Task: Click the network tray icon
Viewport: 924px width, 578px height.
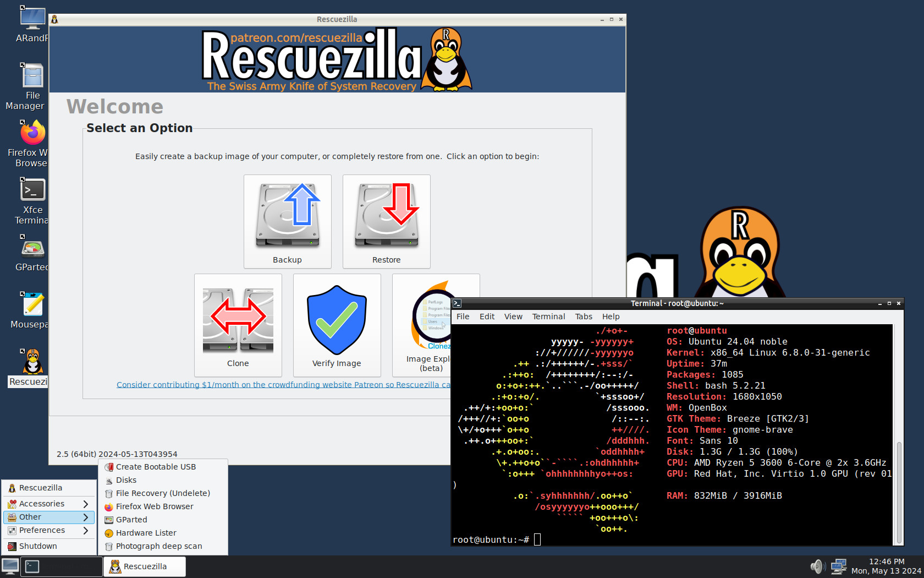Action: (x=839, y=566)
